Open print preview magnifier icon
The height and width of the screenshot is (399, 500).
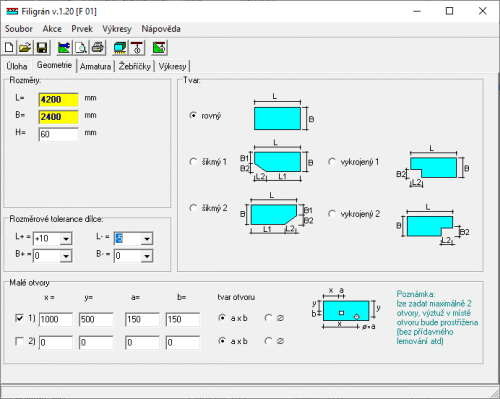[81, 48]
